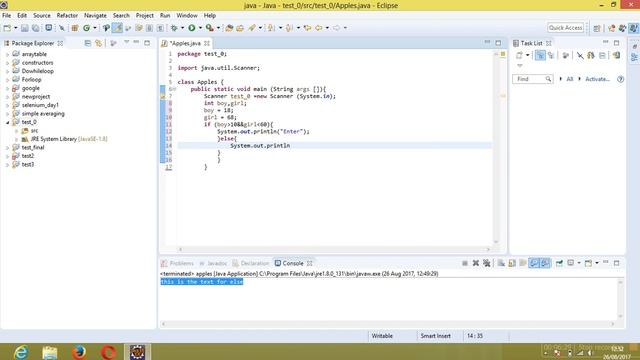Screen dimensions: 640x360
Task: Click Pin Console icon
Action: coord(559,263)
